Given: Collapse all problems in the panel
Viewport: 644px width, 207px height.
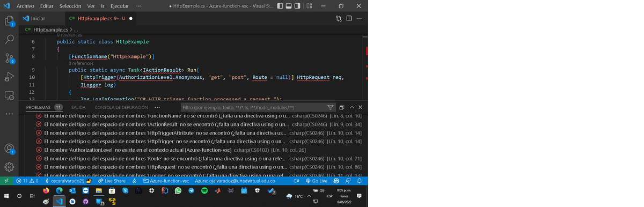Looking at the screenshot, I should pos(341,107).
